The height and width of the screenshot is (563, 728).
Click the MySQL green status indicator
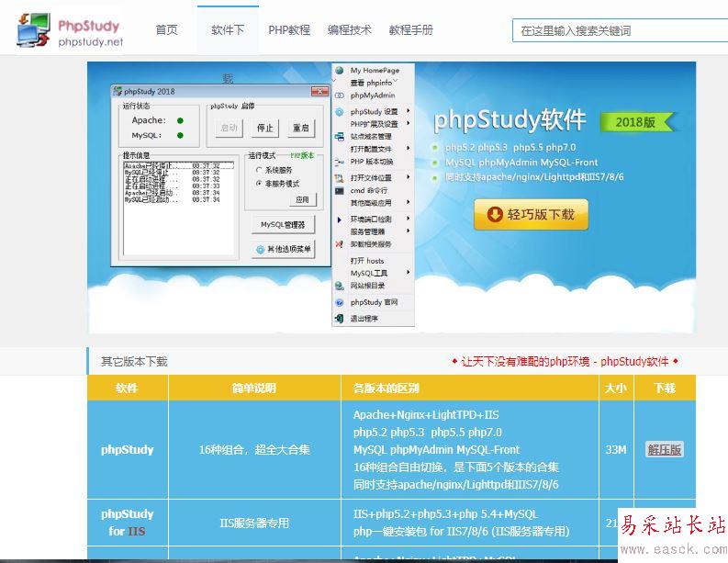click(x=180, y=135)
